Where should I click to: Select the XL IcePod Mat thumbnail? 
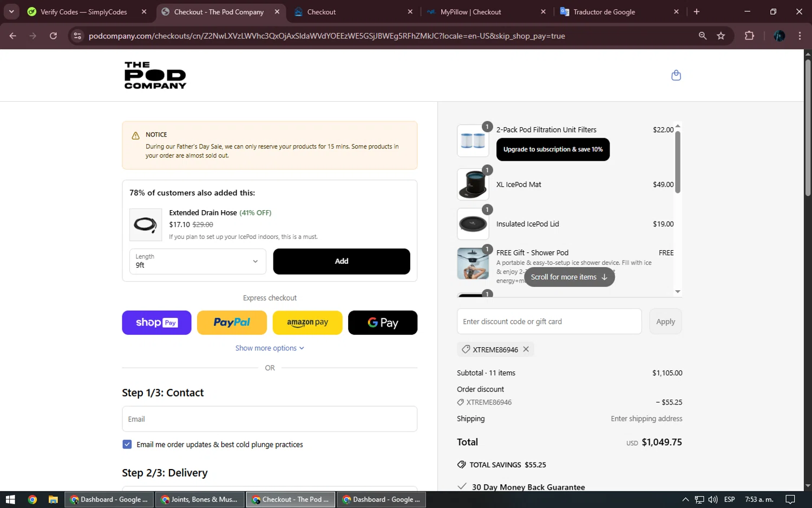coord(473,184)
